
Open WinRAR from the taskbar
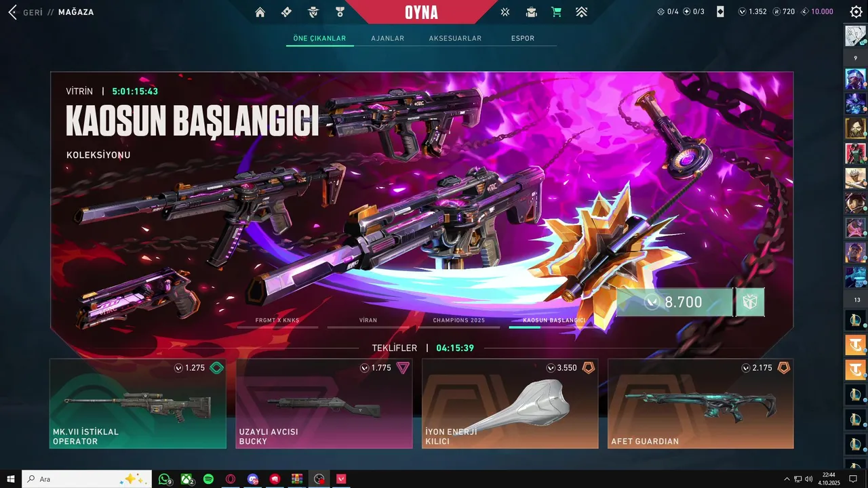pyautogui.click(x=297, y=479)
